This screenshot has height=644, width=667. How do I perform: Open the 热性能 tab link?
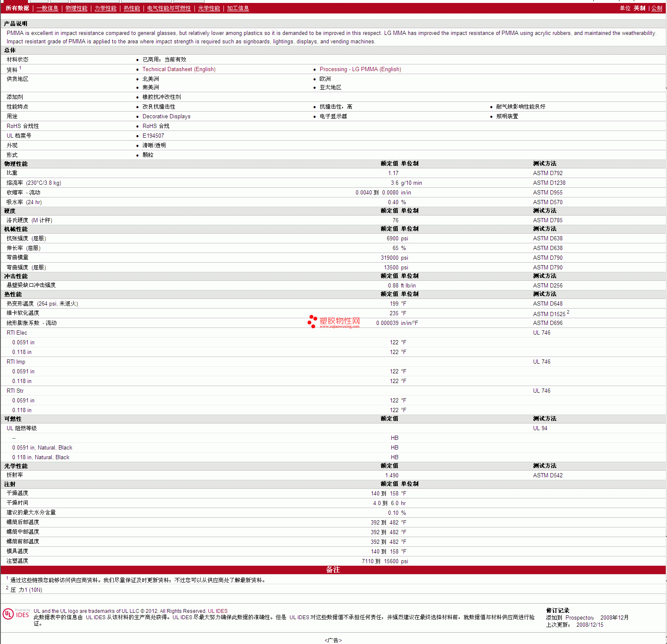132,8
